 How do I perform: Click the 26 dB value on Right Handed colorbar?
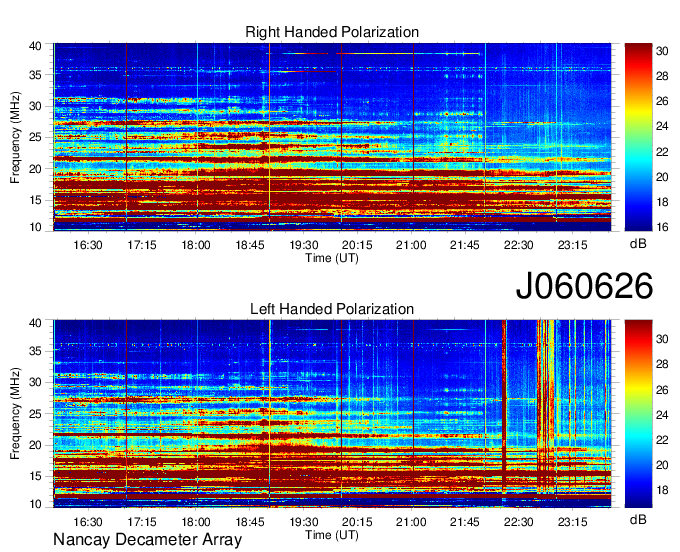click(662, 101)
